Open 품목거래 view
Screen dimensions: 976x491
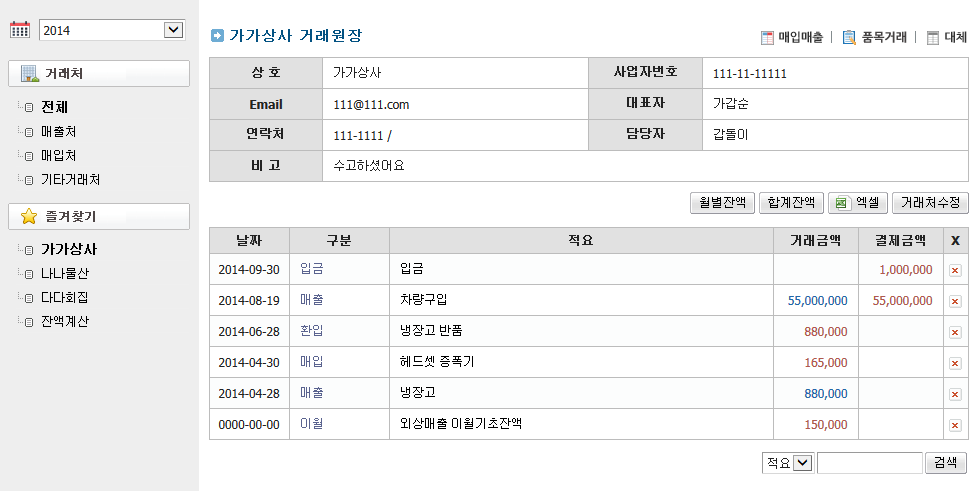coord(875,38)
